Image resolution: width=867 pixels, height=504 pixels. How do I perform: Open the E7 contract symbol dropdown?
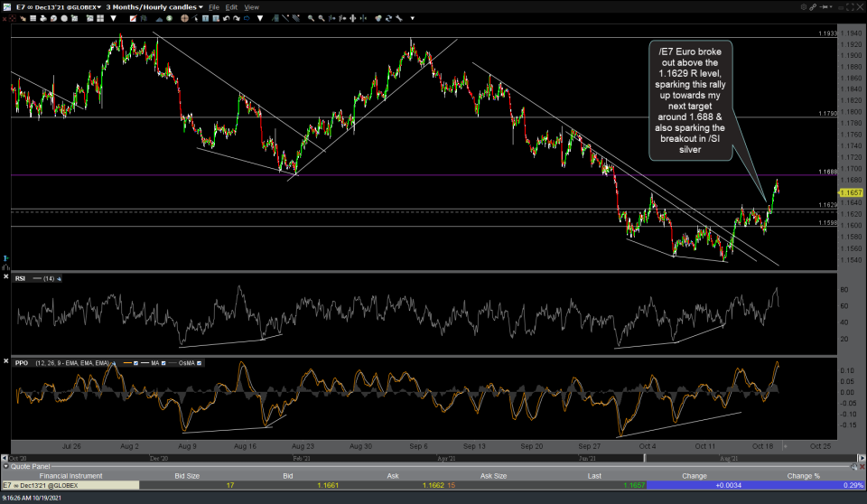(54, 6)
